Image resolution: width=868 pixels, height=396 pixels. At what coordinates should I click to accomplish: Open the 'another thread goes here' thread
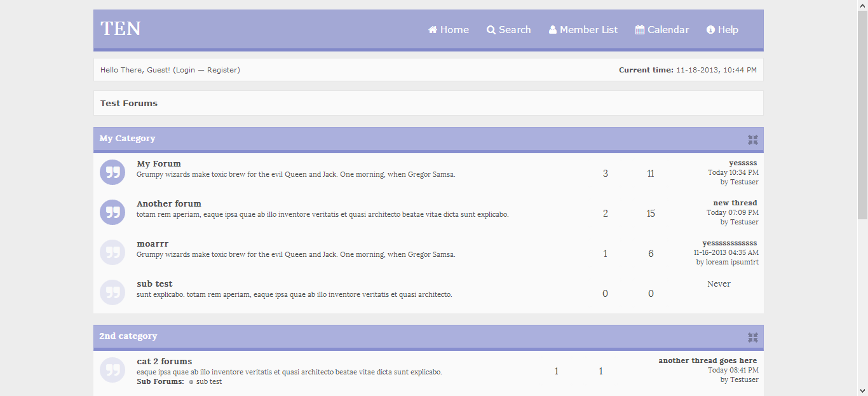click(707, 360)
